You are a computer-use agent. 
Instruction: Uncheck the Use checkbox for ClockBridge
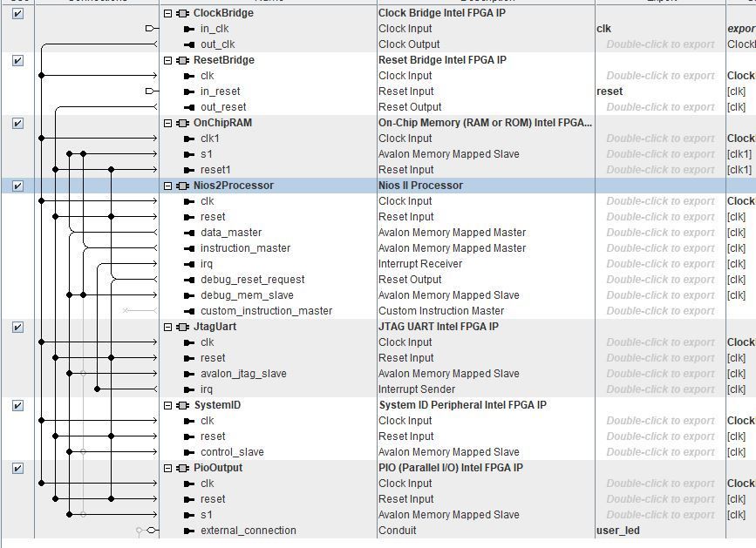(x=17, y=14)
